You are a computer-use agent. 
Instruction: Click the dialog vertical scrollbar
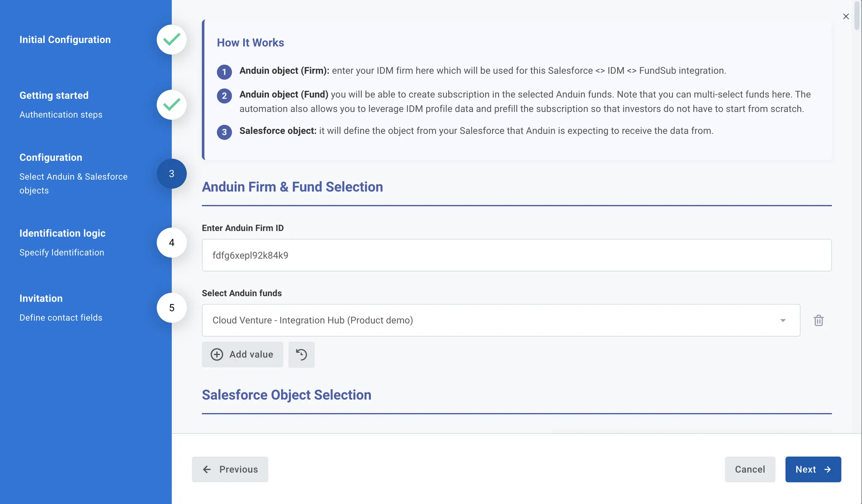(x=857, y=16)
